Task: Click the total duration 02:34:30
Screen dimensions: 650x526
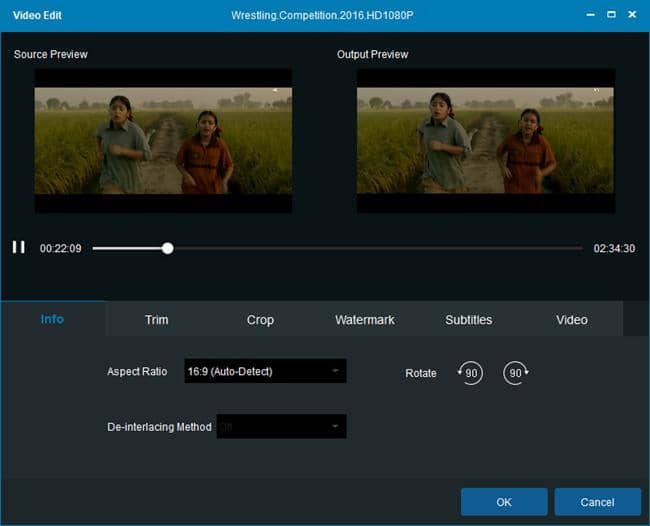Action: (614, 248)
